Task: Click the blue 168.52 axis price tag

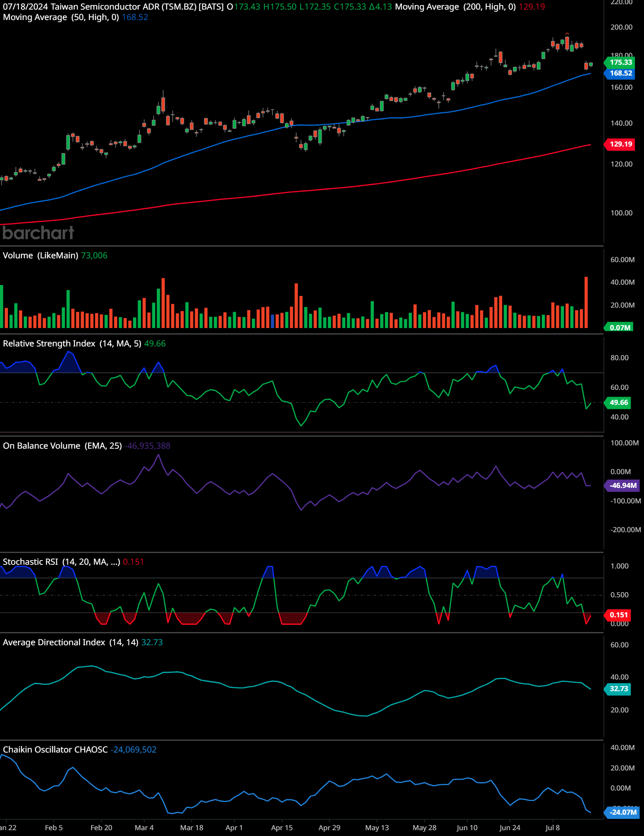Action: [x=620, y=73]
